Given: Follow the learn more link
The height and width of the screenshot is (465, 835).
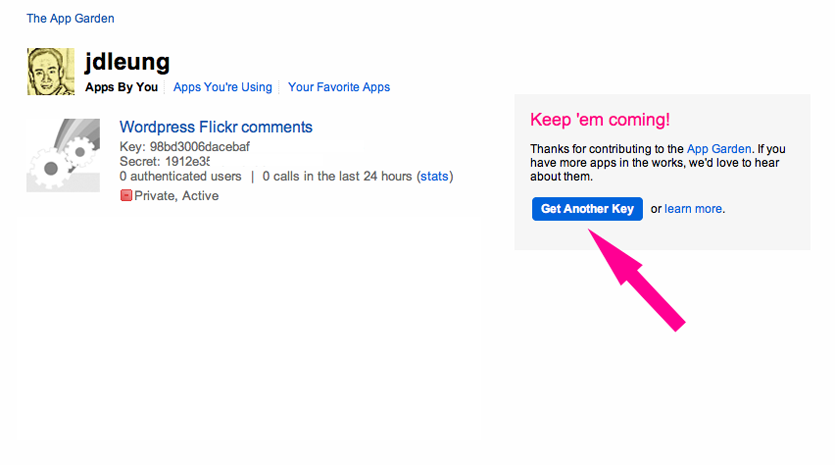Looking at the screenshot, I should pos(693,209).
